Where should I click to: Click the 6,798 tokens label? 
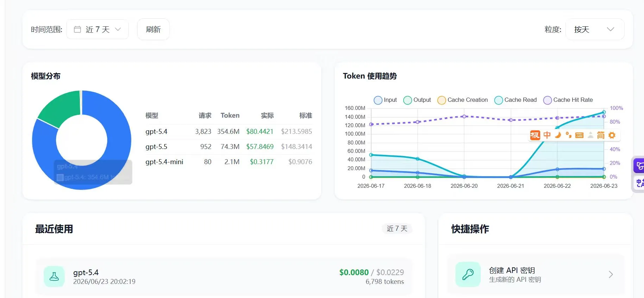(385, 282)
